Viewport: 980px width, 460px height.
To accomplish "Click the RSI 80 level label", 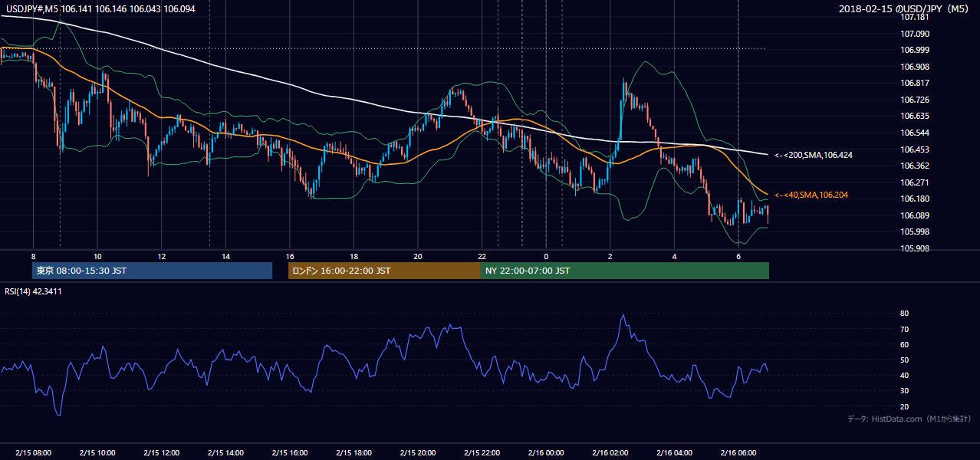I will coord(905,314).
